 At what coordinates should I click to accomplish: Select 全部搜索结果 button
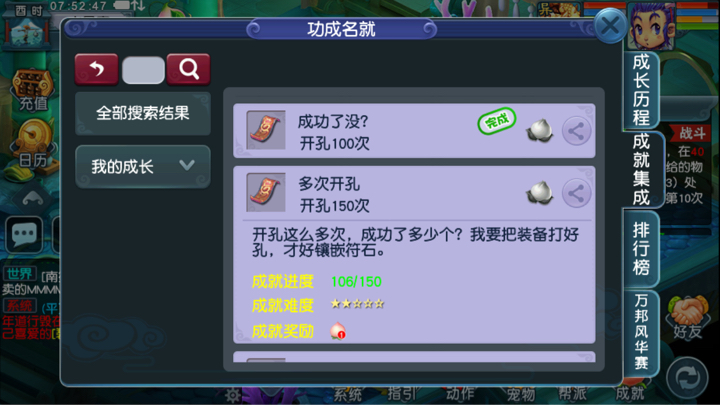coord(143,113)
